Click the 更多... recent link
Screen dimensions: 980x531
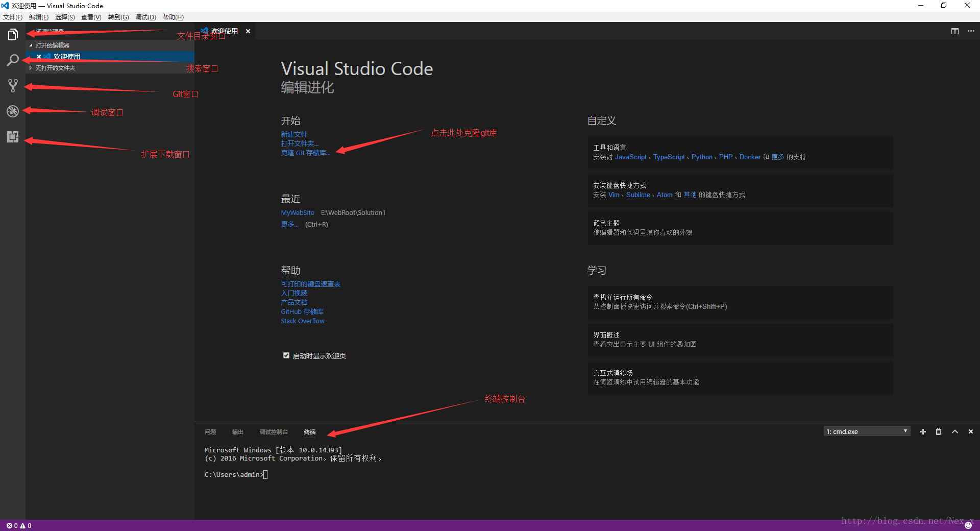290,224
